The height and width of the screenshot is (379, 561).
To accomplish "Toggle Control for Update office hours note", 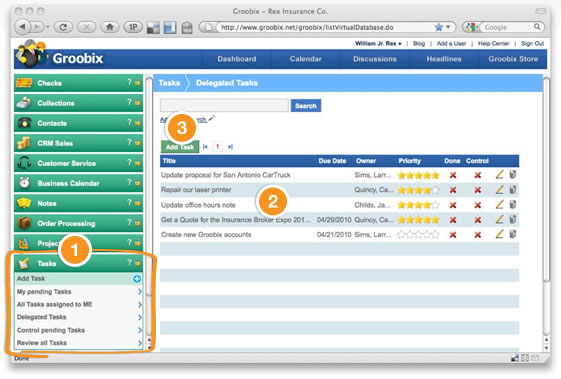I will (x=478, y=205).
